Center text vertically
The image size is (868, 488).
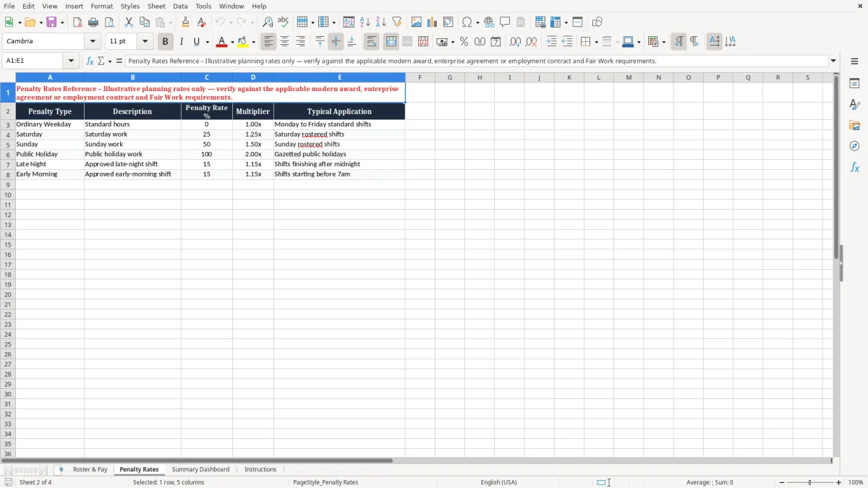(x=336, y=42)
